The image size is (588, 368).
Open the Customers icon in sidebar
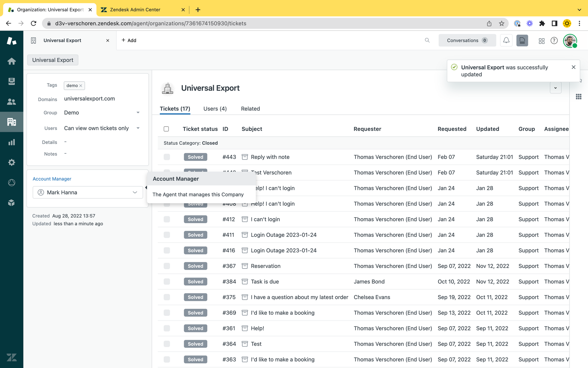tap(11, 102)
